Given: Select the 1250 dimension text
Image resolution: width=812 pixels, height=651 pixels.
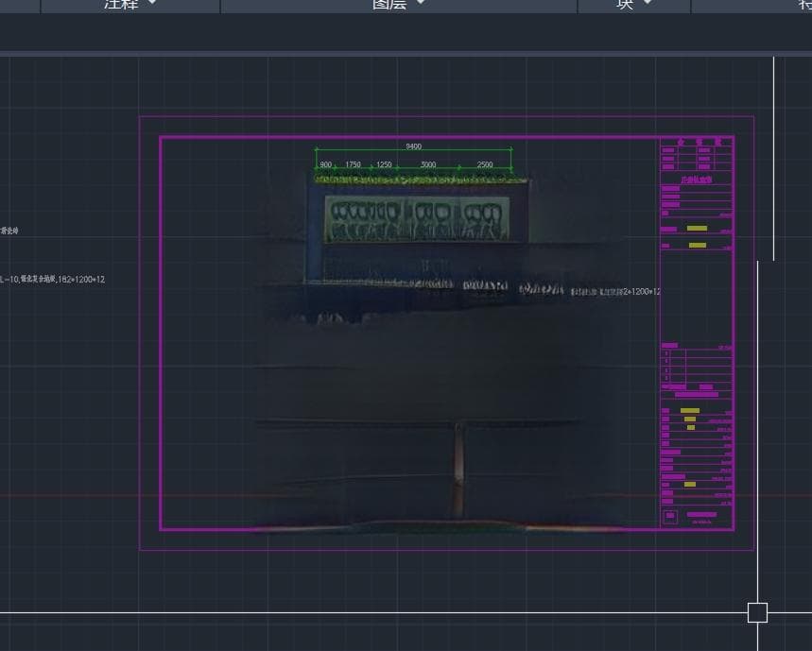Looking at the screenshot, I should (x=384, y=164).
